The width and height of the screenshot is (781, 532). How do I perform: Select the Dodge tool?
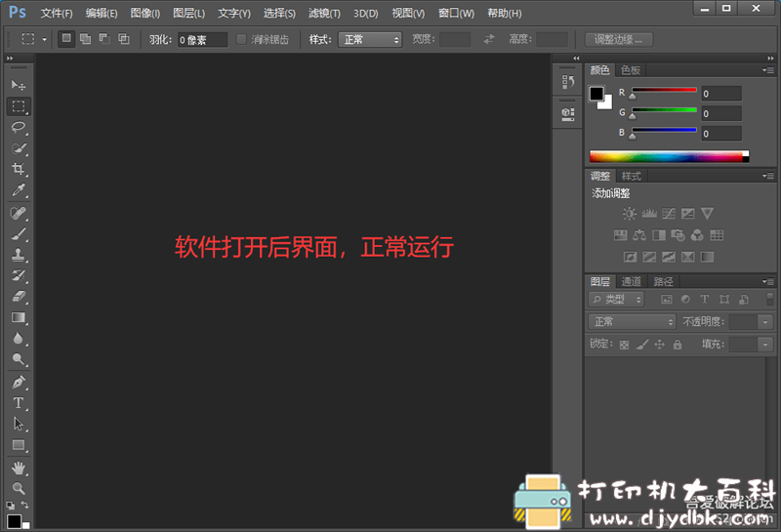19,359
